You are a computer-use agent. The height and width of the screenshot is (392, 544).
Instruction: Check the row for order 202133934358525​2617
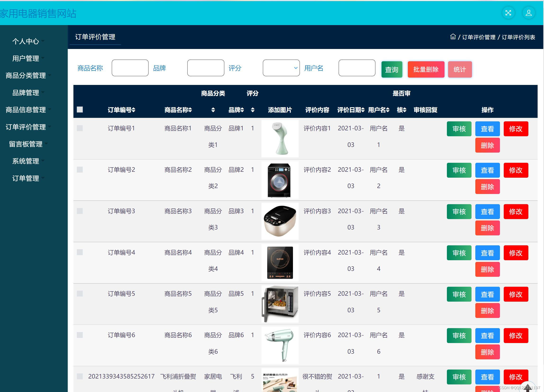80,376
